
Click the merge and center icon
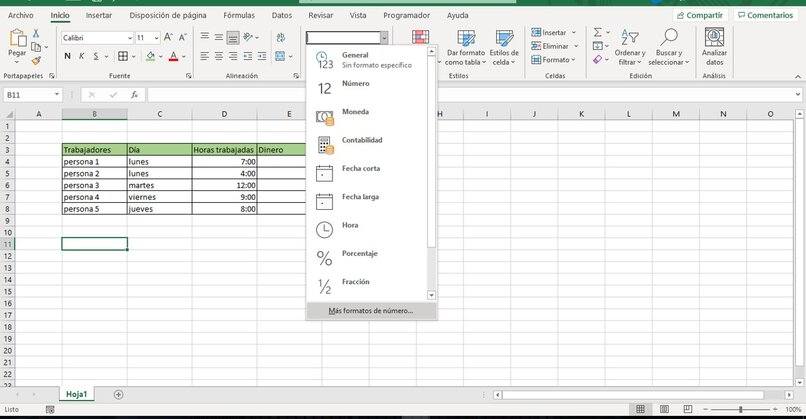pyautogui.click(x=280, y=56)
